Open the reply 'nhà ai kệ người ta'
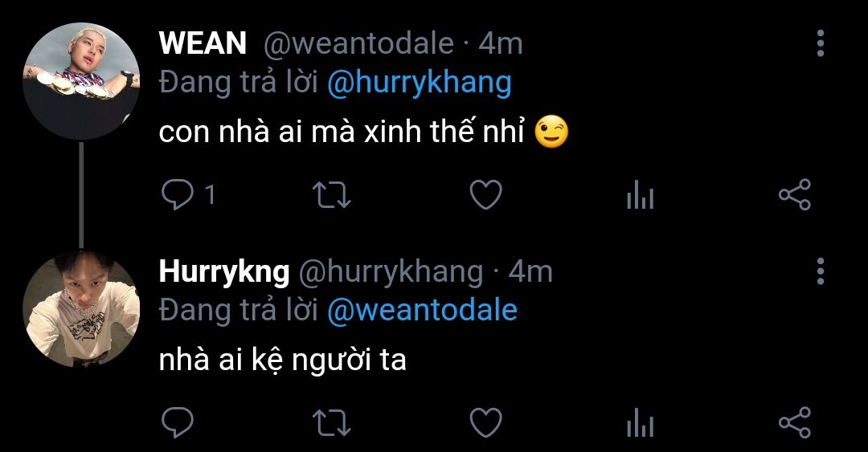The height and width of the screenshot is (452, 868). coord(282,360)
